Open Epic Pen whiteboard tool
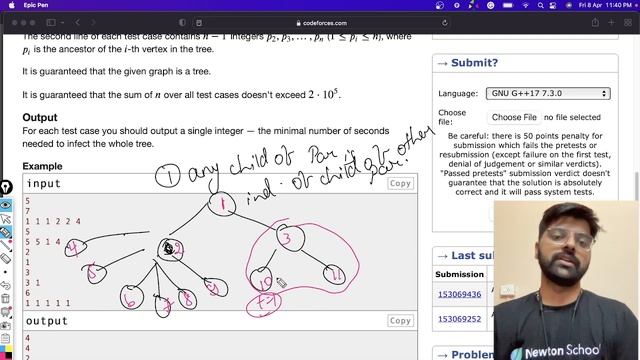The height and width of the screenshot is (360, 640). click(5, 312)
